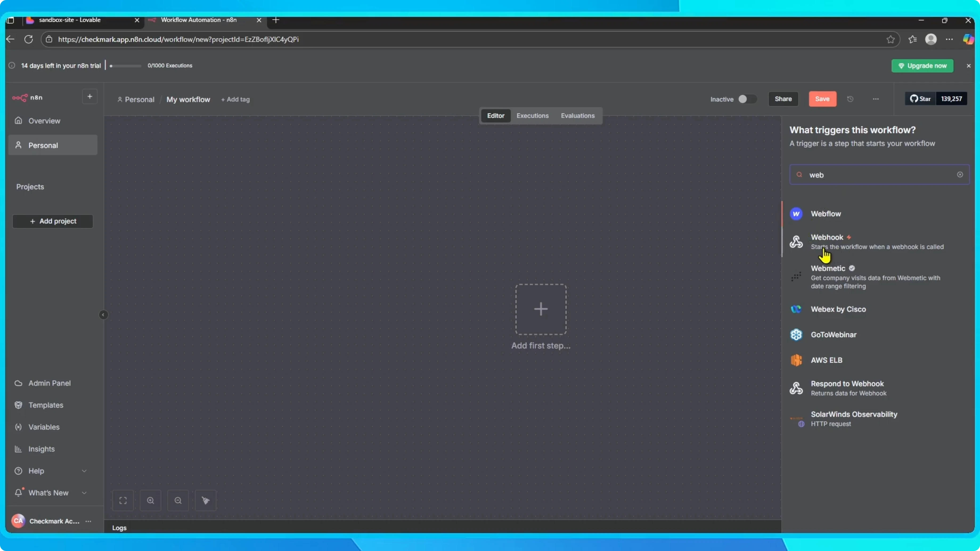Expand the What's New chevron

84,493
